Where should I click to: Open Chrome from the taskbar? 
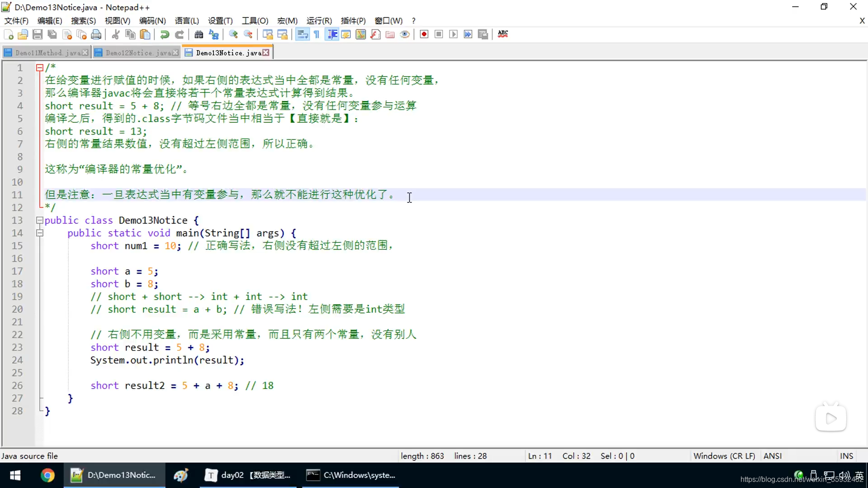pyautogui.click(x=47, y=475)
